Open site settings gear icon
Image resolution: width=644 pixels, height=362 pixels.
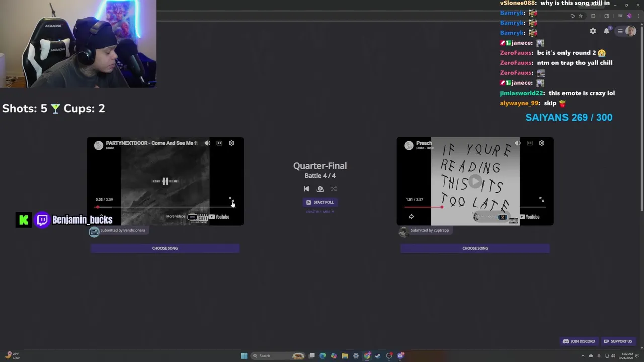pos(593,31)
